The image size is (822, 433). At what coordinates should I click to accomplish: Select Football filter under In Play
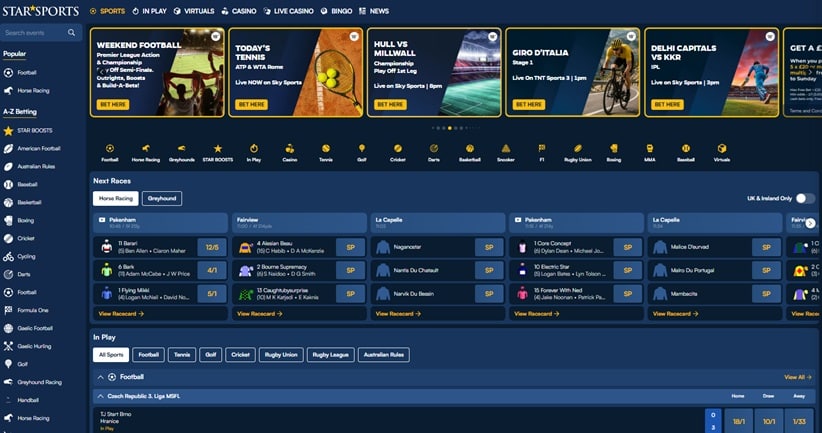(x=148, y=355)
